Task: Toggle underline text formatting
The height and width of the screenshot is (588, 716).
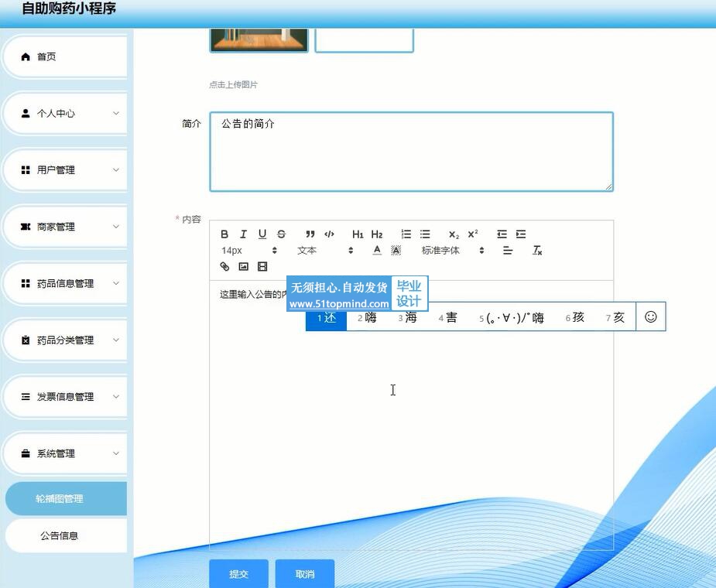Action: click(x=262, y=234)
